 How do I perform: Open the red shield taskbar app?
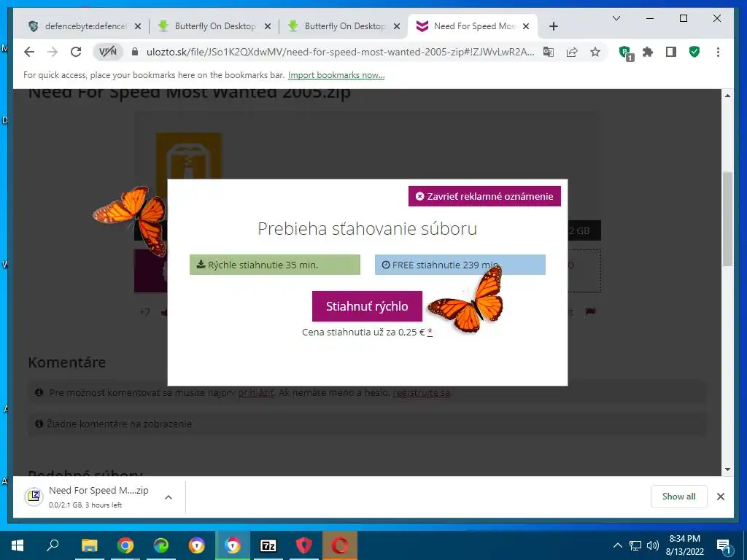(x=304, y=545)
